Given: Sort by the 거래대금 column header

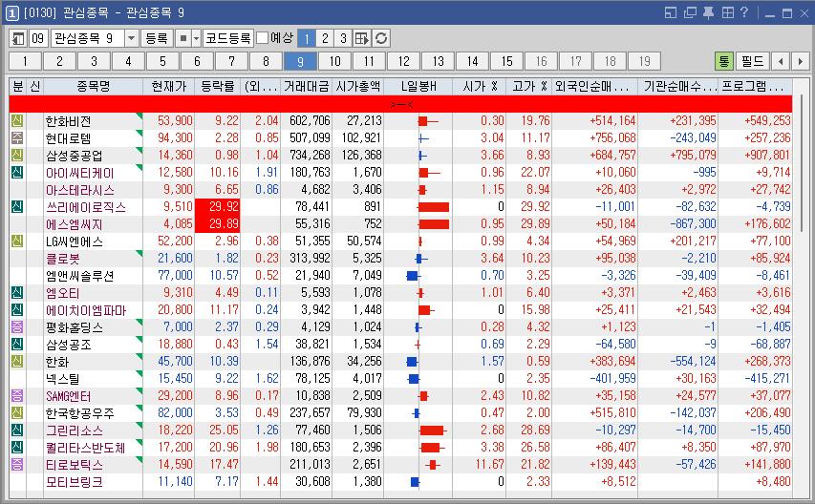Looking at the screenshot, I should (306, 86).
